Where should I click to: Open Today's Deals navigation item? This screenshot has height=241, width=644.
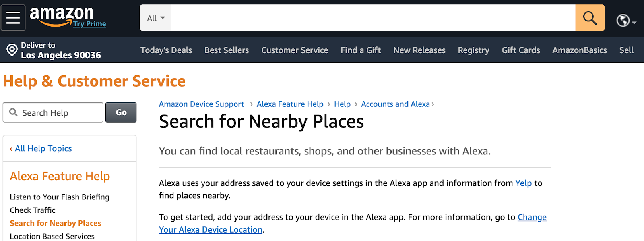tap(166, 50)
